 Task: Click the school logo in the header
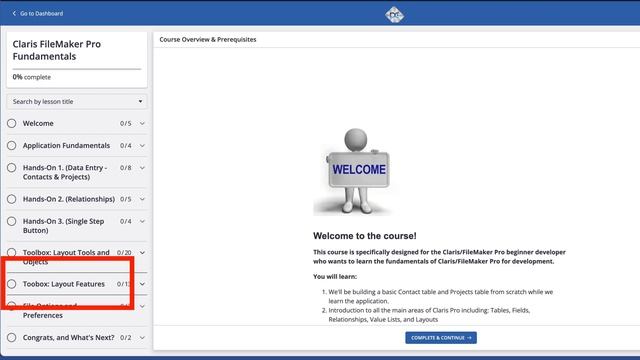(x=394, y=15)
